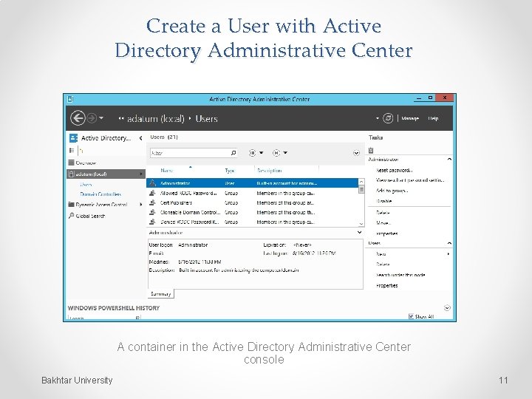
Task: Sort by Name column header
Action: click(166, 171)
